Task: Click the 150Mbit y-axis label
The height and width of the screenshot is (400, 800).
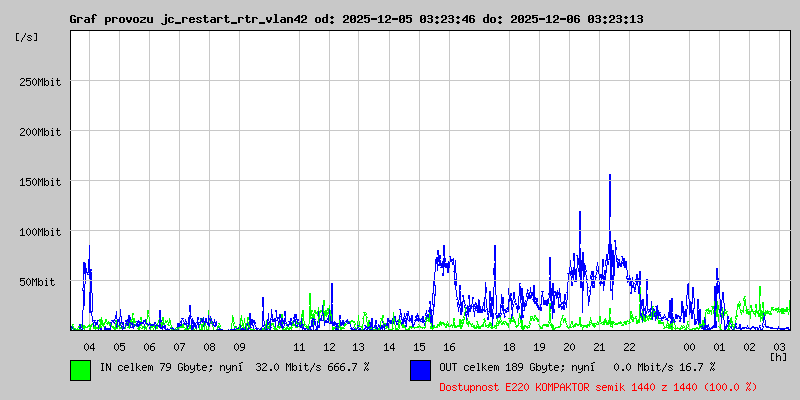Action: [x=40, y=182]
